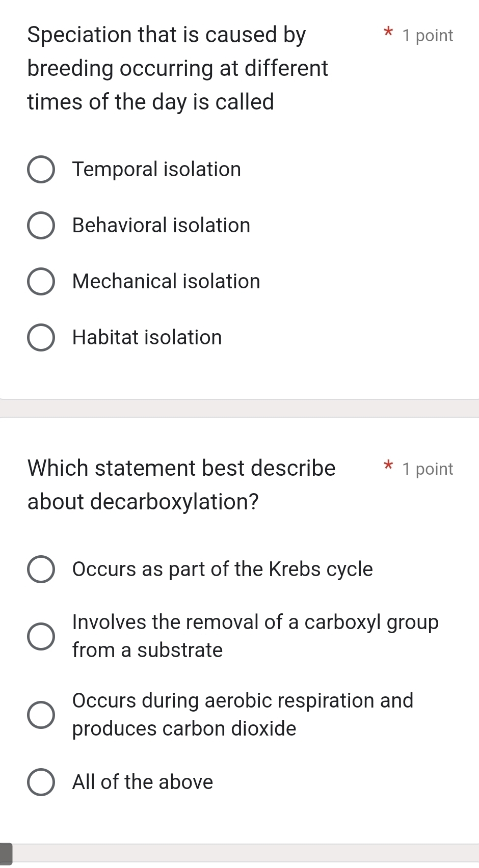This screenshot has height=868, width=479.
Task: Select the Mechanical isolation radio button
Action: (41, 281)
